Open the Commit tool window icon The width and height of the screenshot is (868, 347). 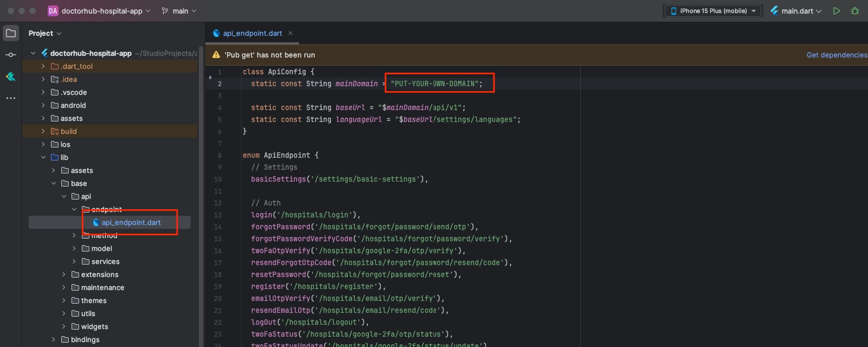[11, 55]
